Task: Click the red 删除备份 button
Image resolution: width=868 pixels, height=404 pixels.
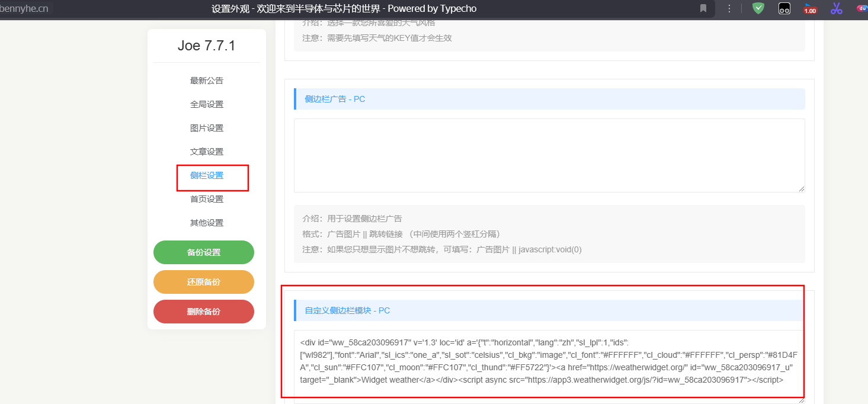Action: pyautogui.click(x=204, y=312)
